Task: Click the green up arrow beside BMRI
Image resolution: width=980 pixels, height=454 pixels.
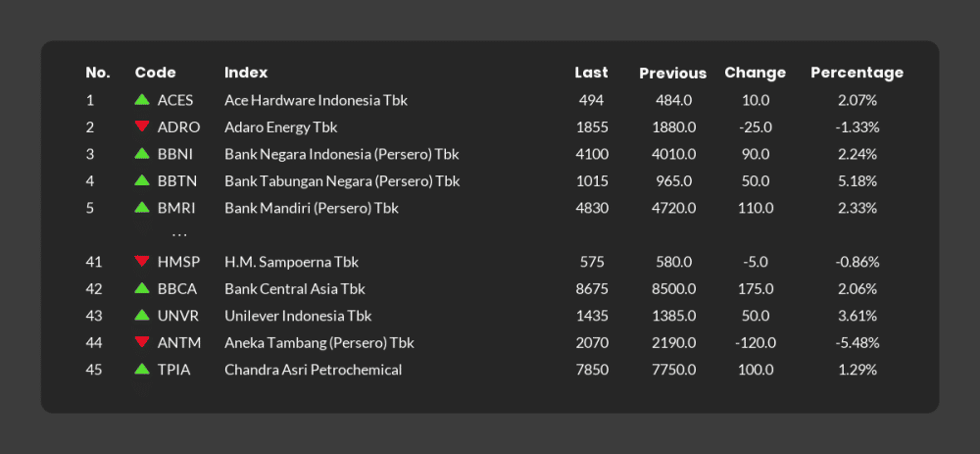Action: (x=142, y=206)
